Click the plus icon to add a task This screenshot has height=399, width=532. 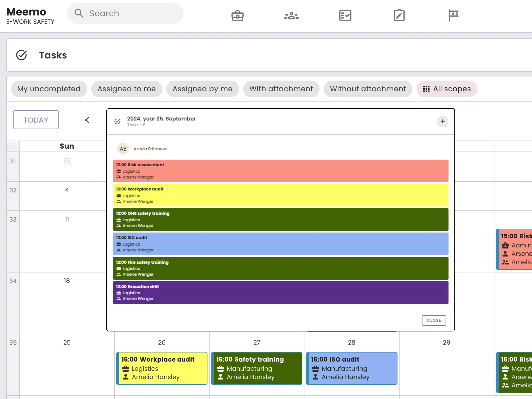(x=442, y=121)
